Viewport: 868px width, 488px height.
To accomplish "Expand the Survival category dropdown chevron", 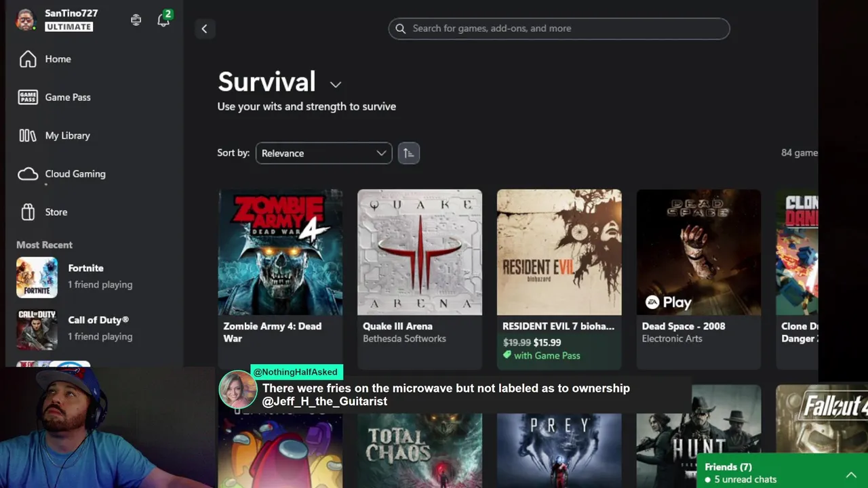I will click(336, 85).
